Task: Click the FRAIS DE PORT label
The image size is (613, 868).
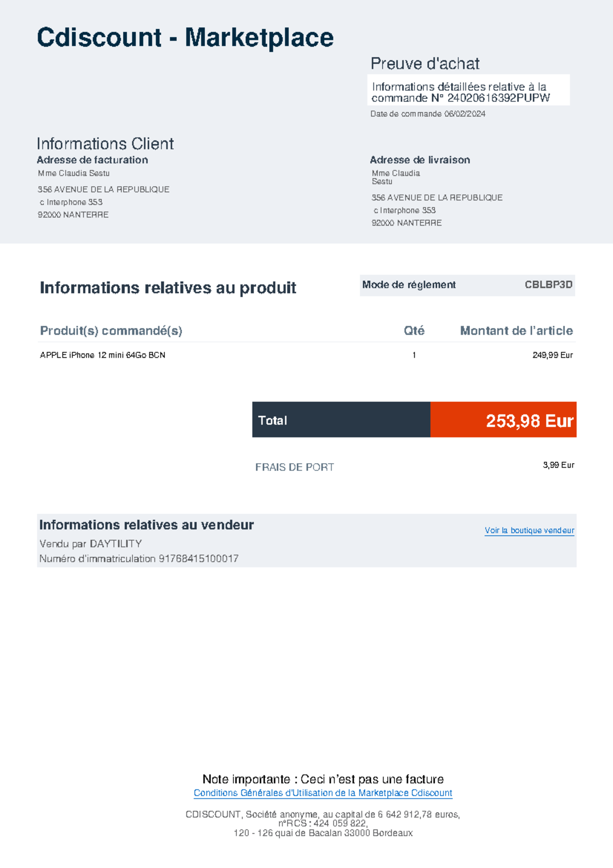Action: pyautogui.click(x=294, y=467)
